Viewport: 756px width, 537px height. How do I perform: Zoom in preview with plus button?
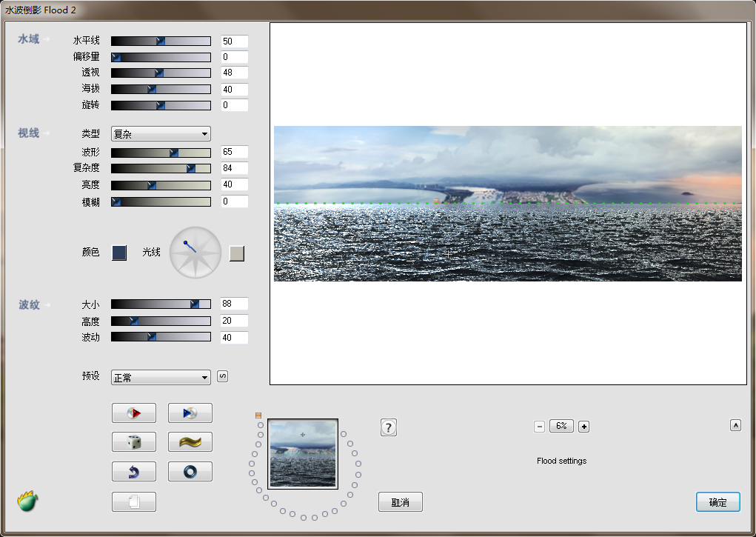pyautogui.click(x=583, y=426)
